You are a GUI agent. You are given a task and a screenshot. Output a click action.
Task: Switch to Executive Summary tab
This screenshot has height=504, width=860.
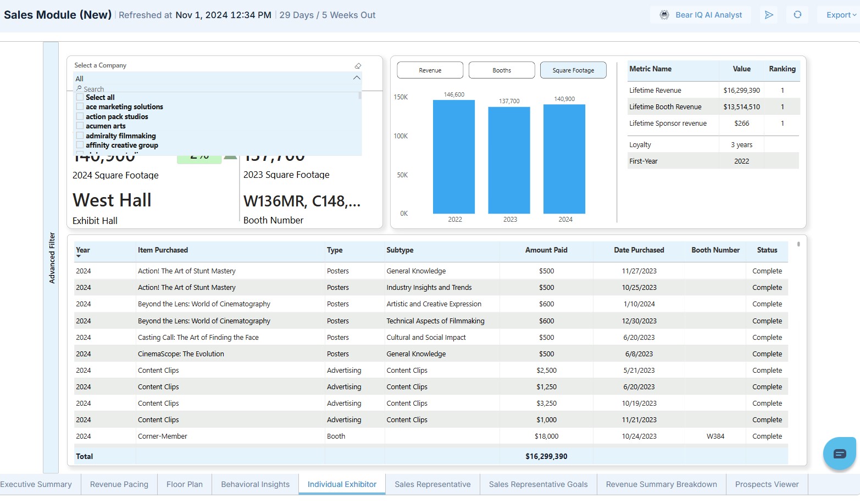click(36, 484)
